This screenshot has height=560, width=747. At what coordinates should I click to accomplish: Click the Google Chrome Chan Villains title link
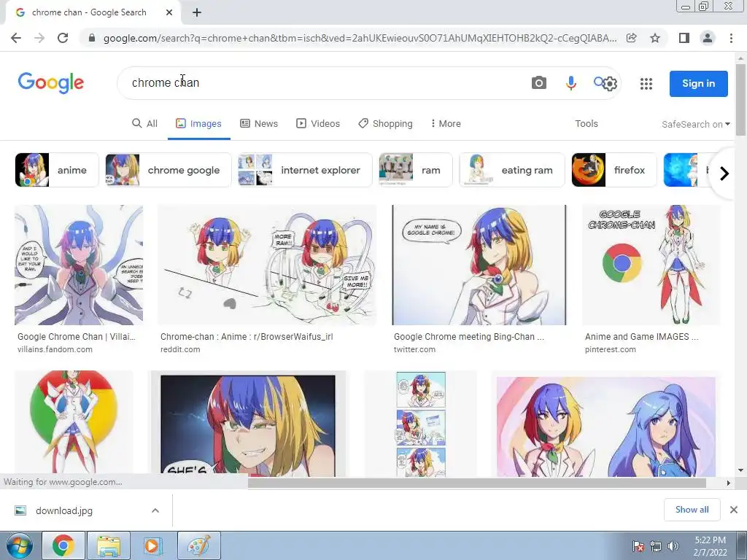[x=76, y=337]
